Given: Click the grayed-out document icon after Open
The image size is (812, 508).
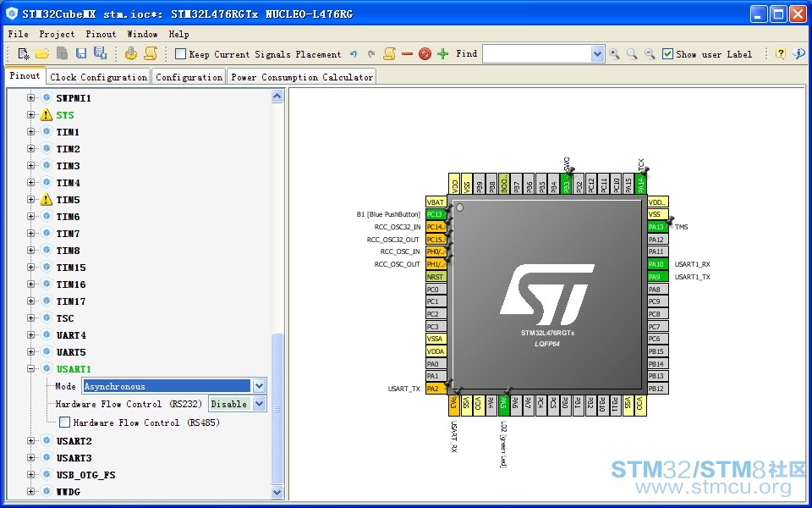Looking at the screenshot, I should tap(62, 53).
